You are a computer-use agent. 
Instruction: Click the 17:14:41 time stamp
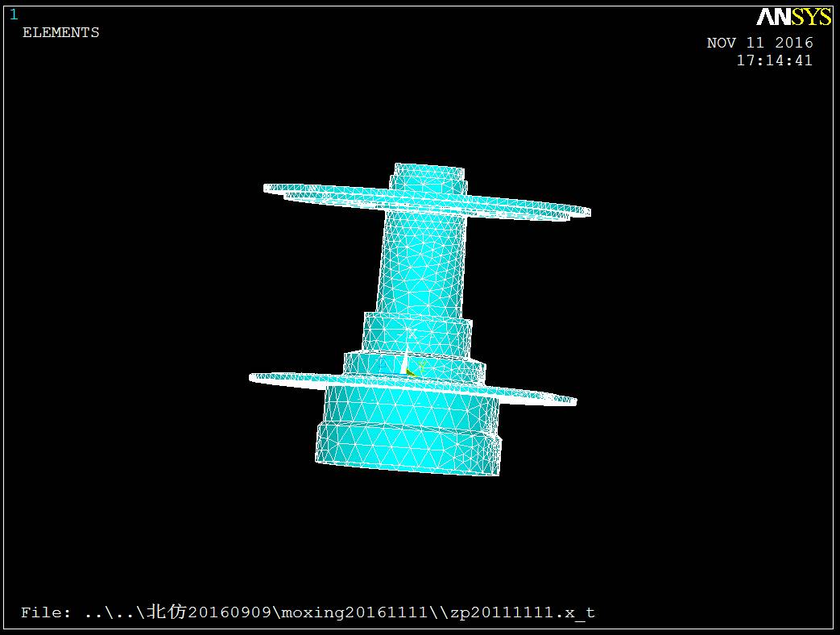tap(774, 60)
